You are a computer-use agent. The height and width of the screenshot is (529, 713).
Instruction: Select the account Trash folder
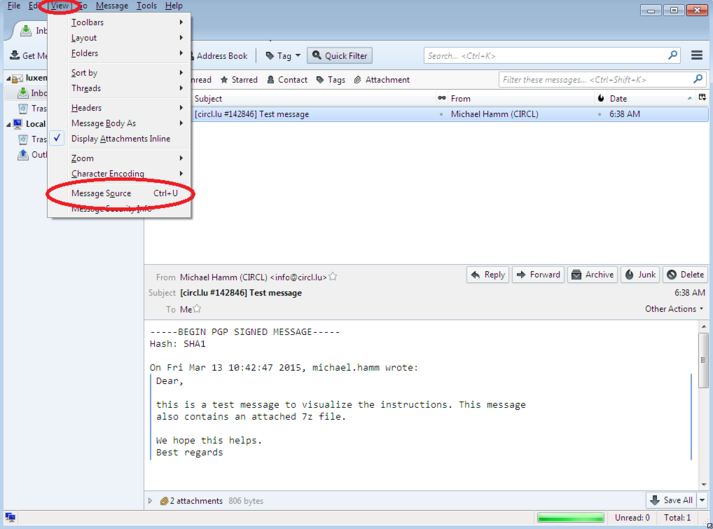(32, 109)
